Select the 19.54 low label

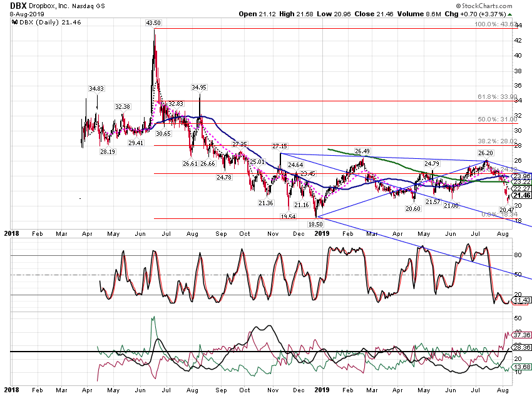(x=288, y=216)
